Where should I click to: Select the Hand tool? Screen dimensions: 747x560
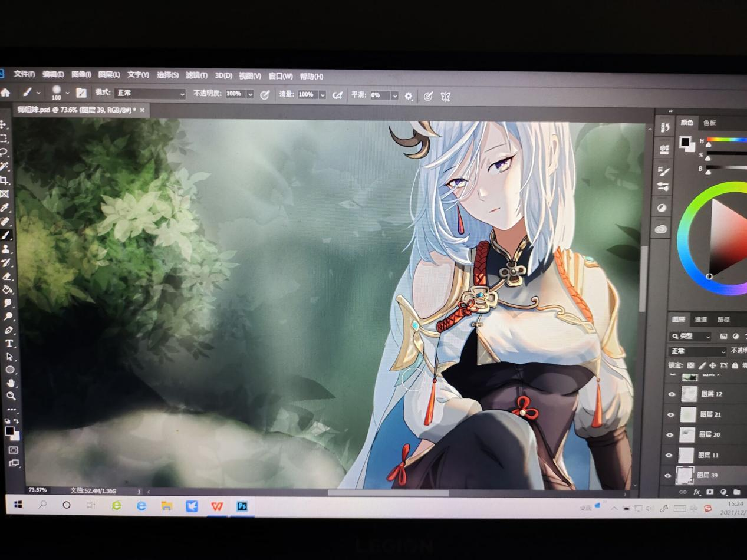pos(11,383)
